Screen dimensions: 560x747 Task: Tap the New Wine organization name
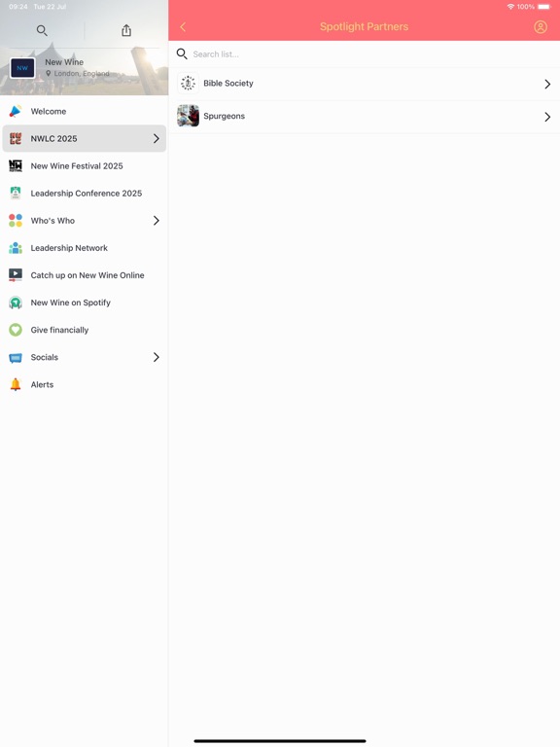(x=64, y=62)
